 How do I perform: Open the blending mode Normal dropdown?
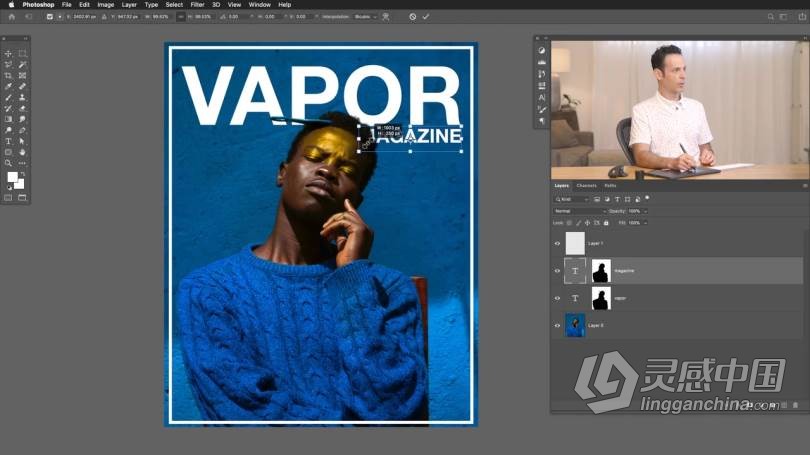pyautogui.click(x=578, y=211)
